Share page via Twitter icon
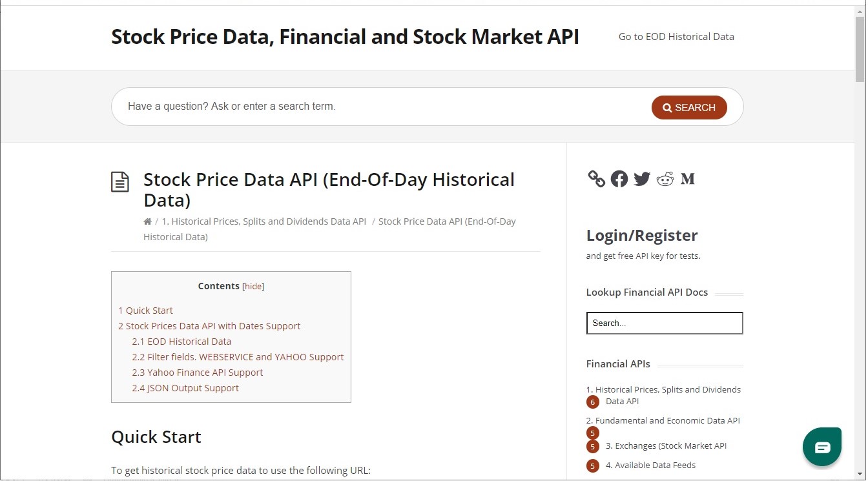 641,179
